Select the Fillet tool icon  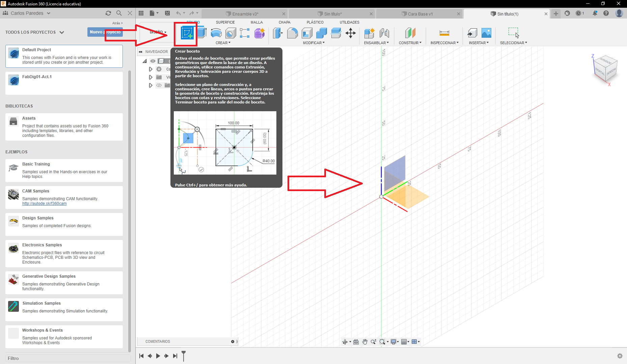293,33
